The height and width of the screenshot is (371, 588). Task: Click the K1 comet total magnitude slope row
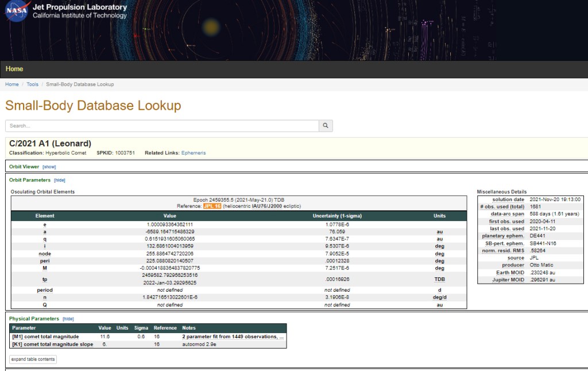tap(52, 344)
